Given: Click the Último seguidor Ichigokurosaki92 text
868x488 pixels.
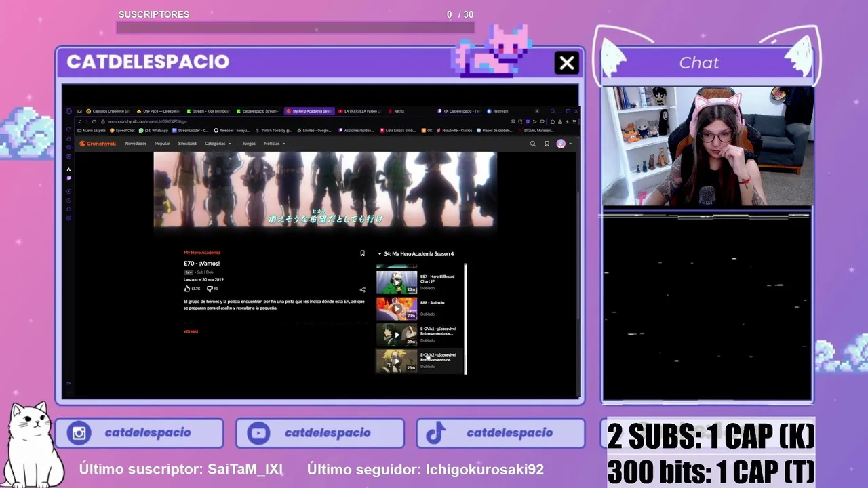Looking at the screenshot, I should [x=425, y=469].
